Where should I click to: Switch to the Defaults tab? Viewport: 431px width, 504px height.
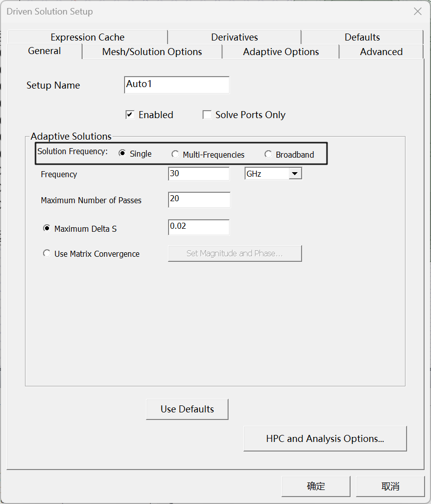click(362, 38)
